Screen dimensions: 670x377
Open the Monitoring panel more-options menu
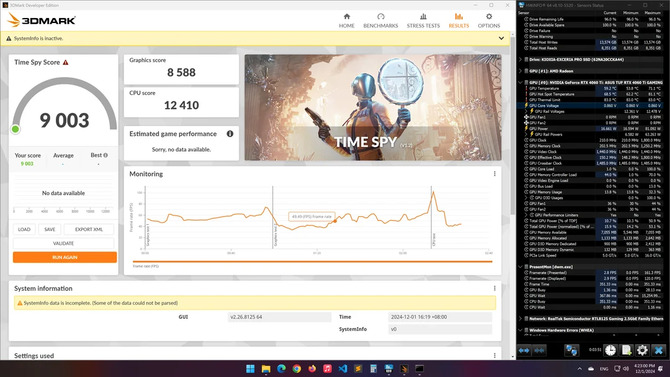(494, 174)
